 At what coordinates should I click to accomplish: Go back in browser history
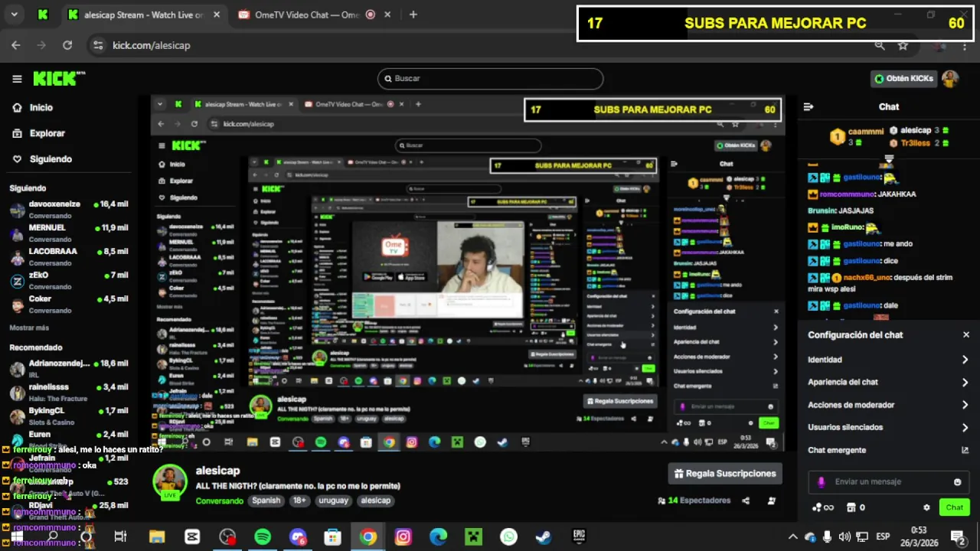pos(15,45)
